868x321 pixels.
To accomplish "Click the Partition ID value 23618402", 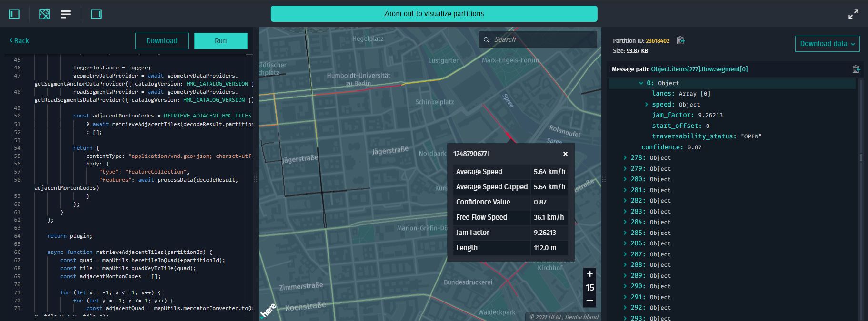I will 658,41.
